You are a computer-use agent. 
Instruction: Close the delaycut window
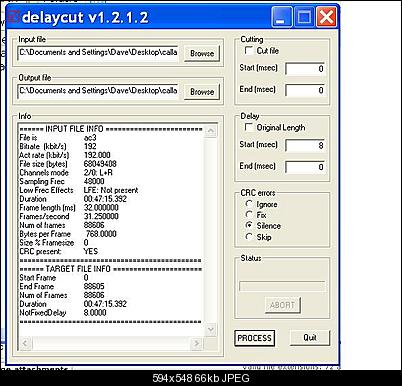click(x=326, y=17)
